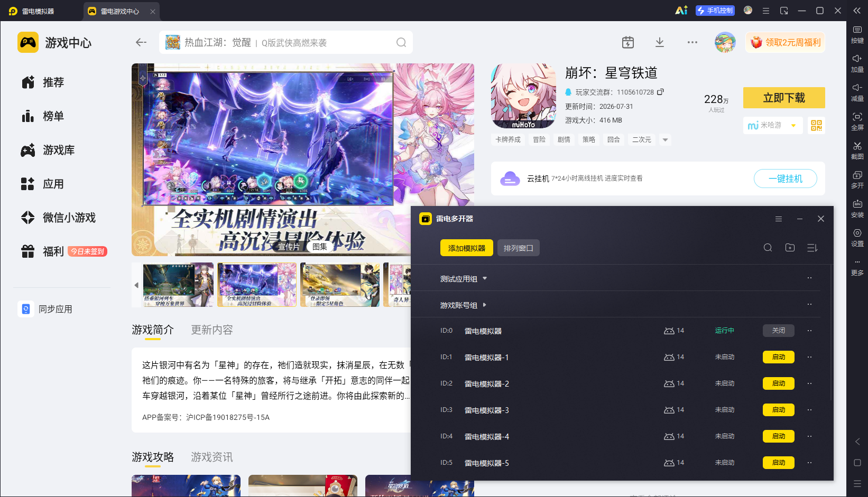
Task: Open 游戏库 game library
Action: (48, 150)
